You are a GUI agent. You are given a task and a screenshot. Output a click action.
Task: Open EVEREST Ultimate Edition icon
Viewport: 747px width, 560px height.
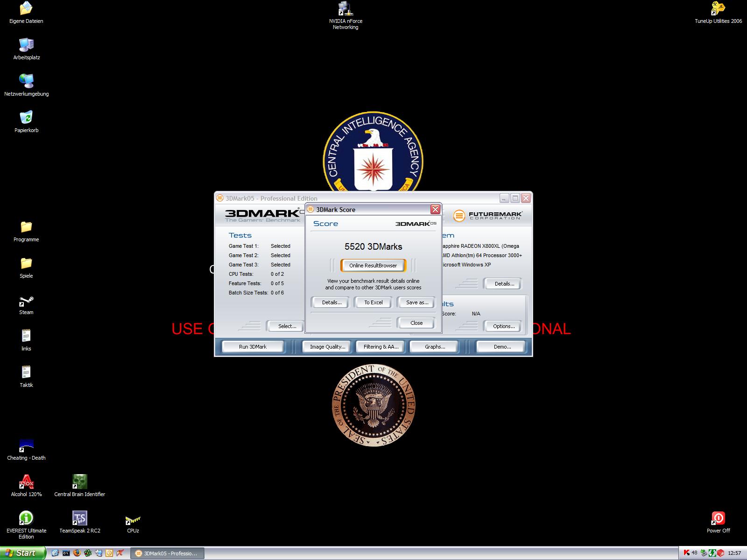coord(26,525)
